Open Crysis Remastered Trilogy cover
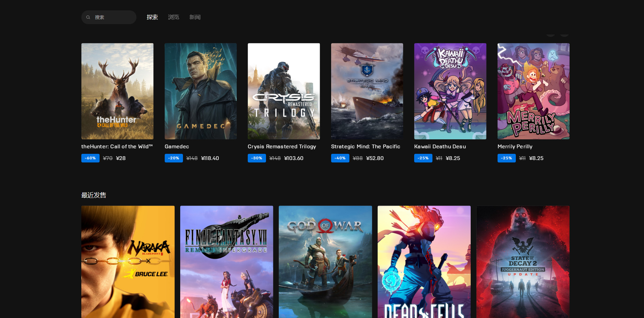The width and height of the screenshot is (644, 318). (x=284, y=91)
